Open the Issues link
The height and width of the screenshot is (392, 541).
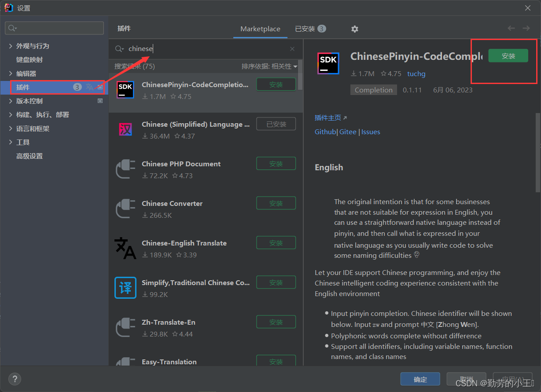click(371, 132)
